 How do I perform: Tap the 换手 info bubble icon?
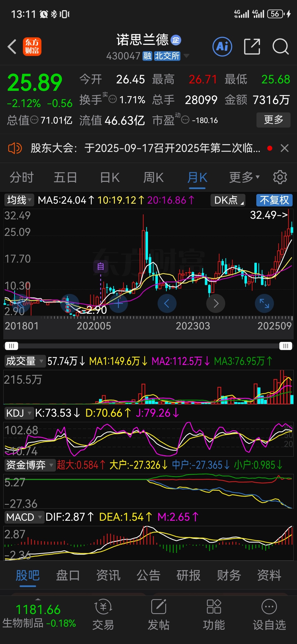click(113, 99)
